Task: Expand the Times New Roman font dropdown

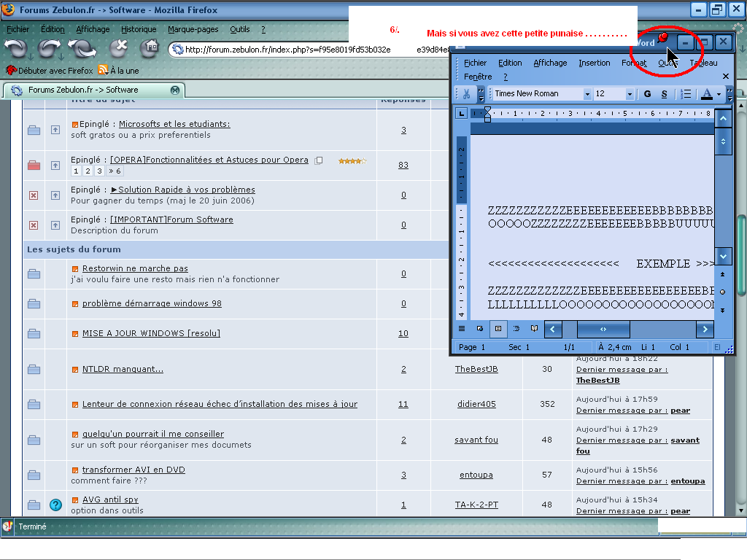Action: 587,94
